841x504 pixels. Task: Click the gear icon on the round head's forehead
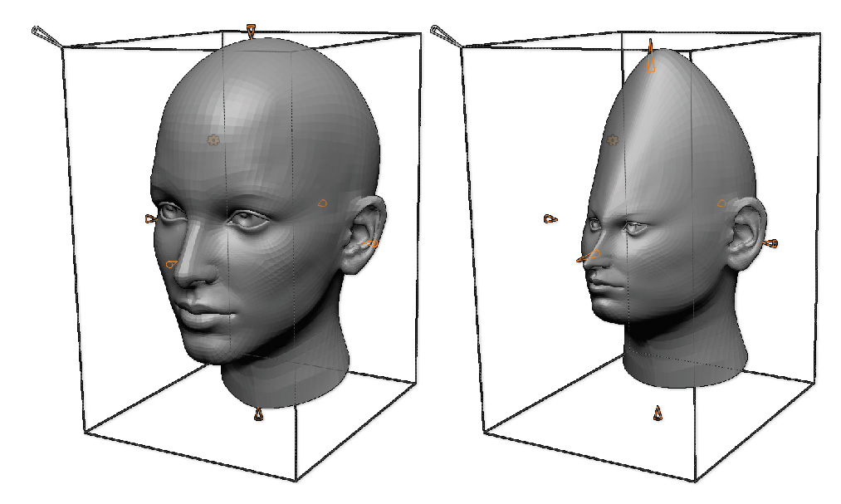coord(213,140)
